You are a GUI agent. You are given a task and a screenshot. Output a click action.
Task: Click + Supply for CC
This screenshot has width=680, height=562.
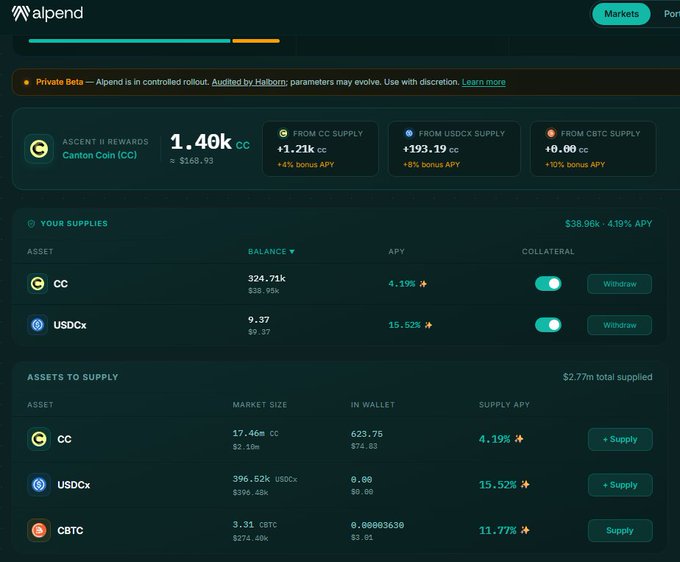[620, 439]
